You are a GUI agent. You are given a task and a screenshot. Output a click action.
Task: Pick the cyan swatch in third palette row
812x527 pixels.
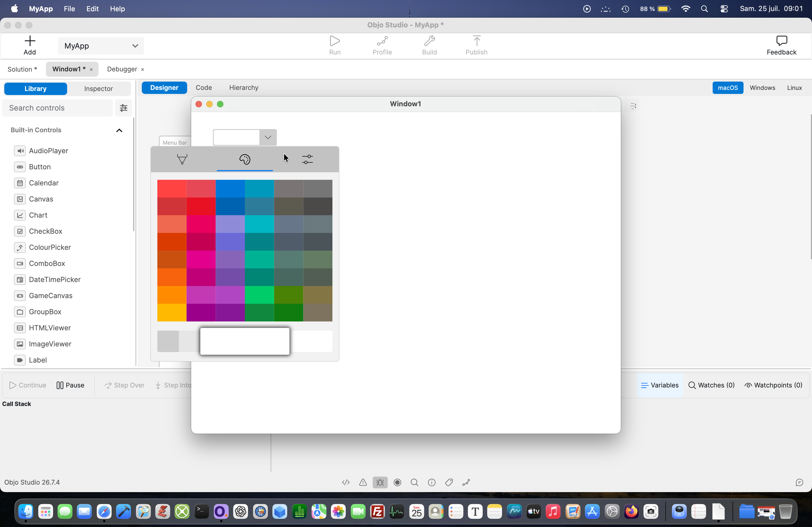click(x=259, y=224)
